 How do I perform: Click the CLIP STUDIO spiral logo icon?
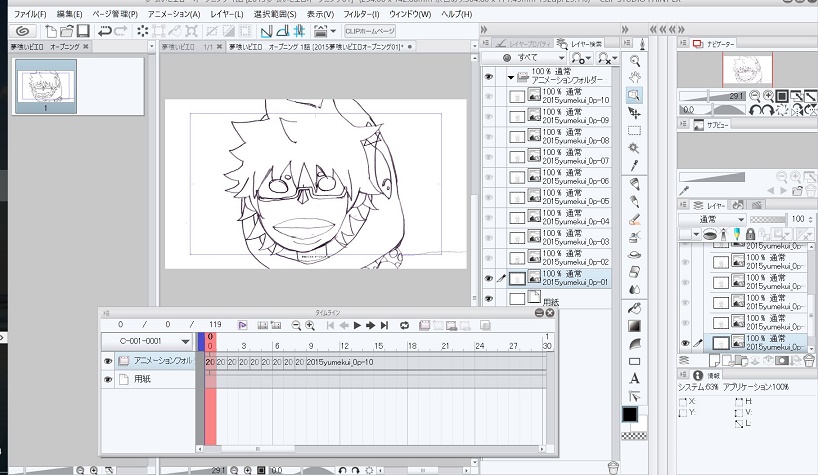click(x=21, y=31)
